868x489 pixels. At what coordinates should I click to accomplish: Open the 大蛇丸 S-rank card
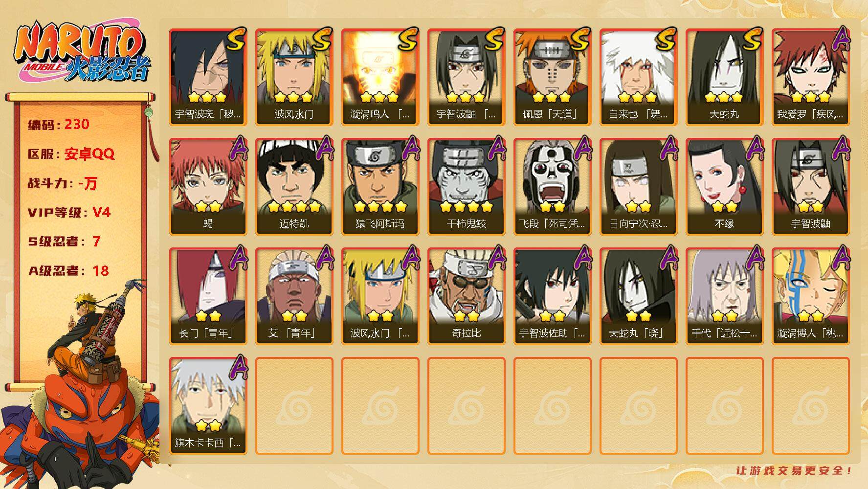pyautogui.click(x=724, y=77)
